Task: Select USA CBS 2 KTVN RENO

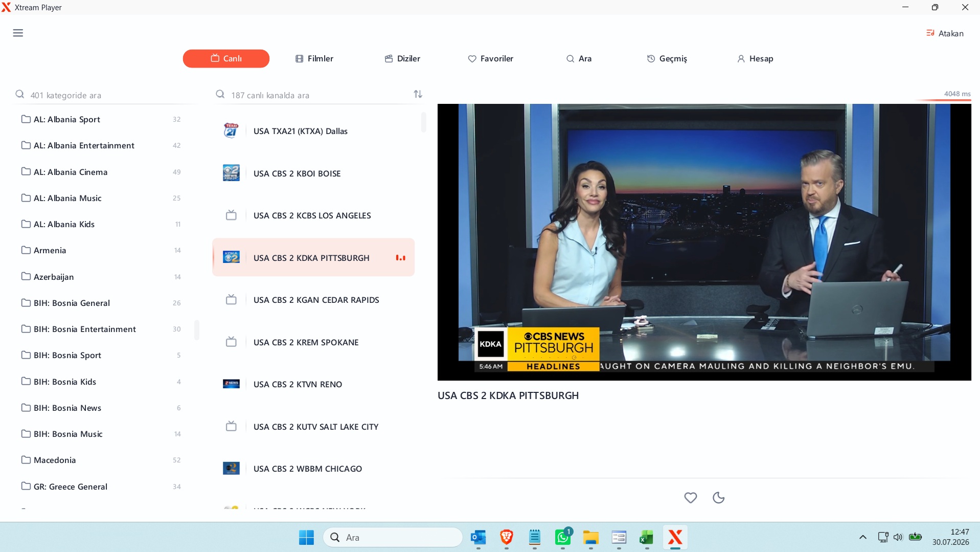Action: coord(313,384)
